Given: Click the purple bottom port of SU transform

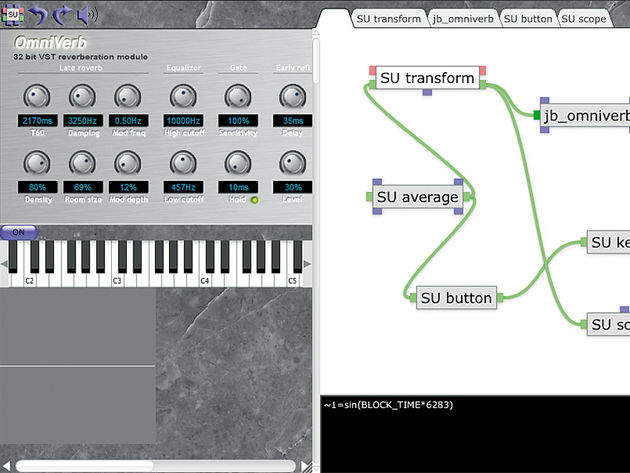Looking at the screenshot, I should click(x=428, y=92).
